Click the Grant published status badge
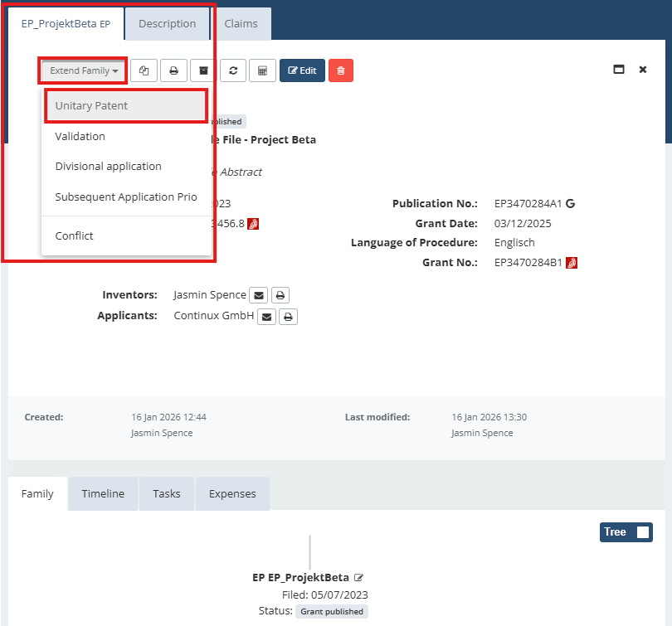 332,611
